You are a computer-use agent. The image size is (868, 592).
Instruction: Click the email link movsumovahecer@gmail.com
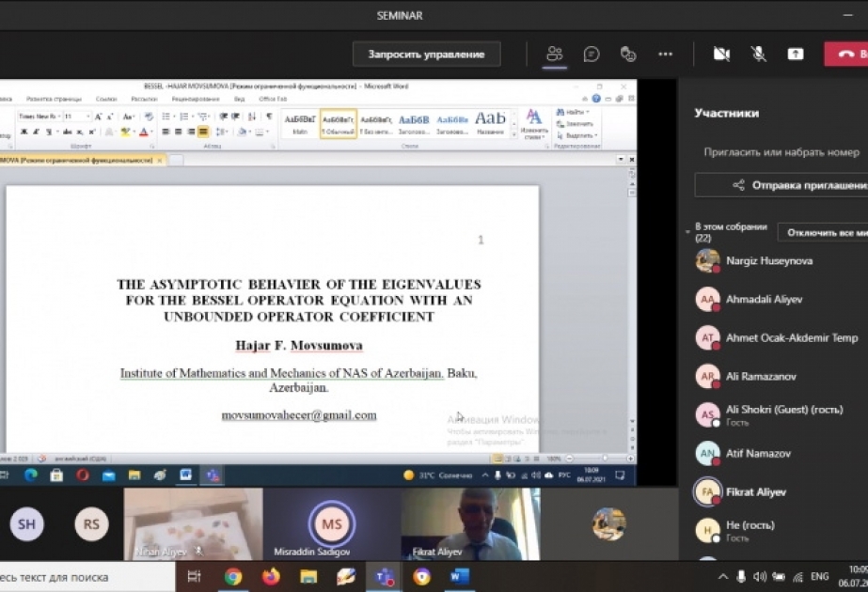299,415
